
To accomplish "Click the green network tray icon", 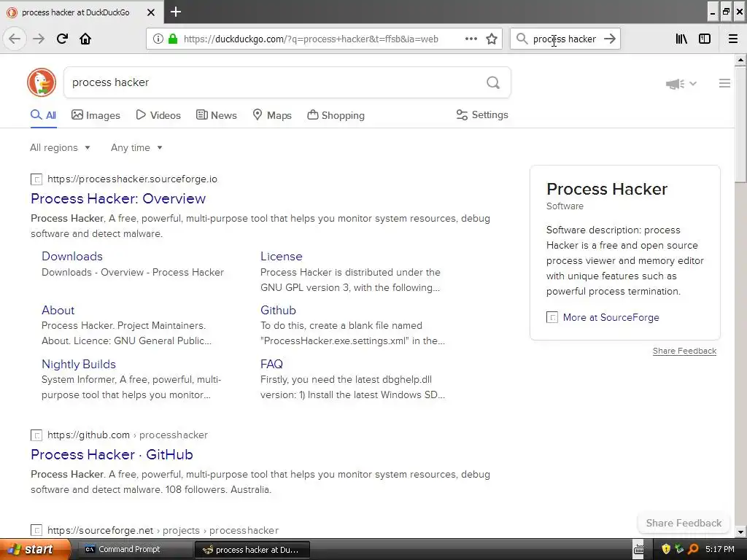I will click(x=679, y=550).
